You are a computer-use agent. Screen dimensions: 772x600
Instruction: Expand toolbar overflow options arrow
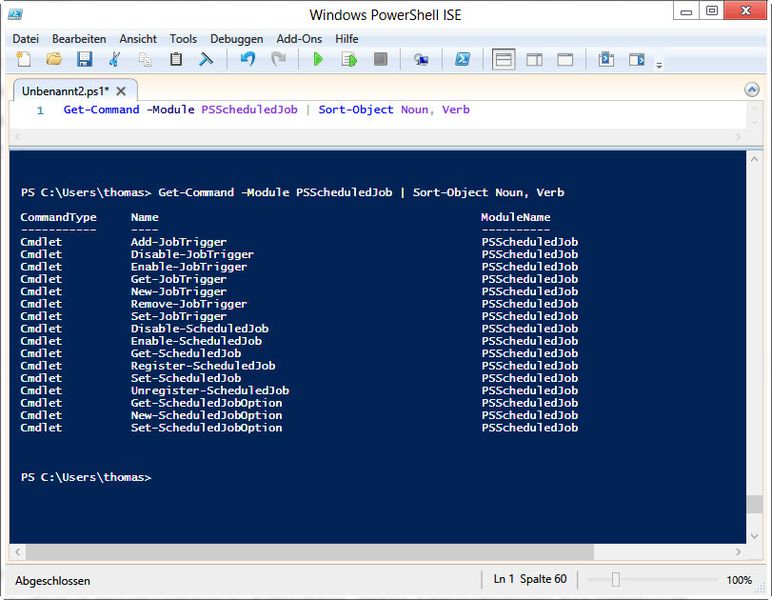pyautogui.click(x=659, y=64)
